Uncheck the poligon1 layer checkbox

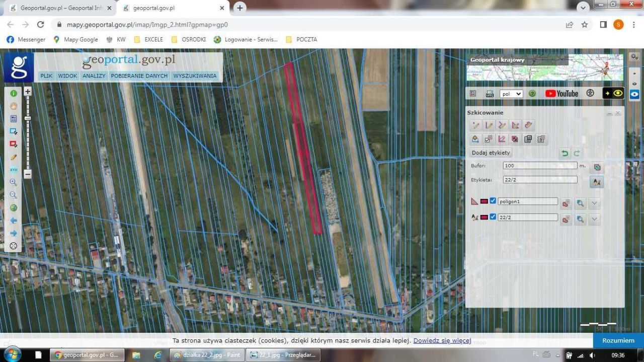coord(493,201)
